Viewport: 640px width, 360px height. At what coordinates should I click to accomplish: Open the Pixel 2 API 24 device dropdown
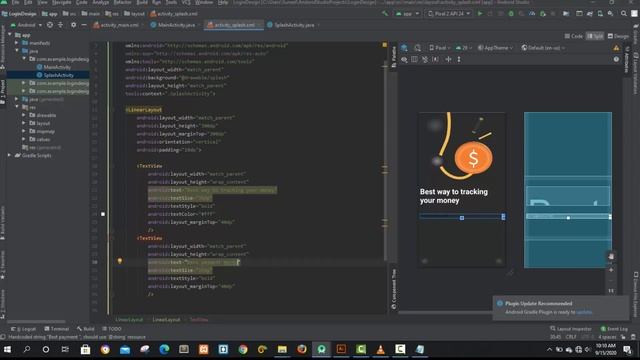449,13
